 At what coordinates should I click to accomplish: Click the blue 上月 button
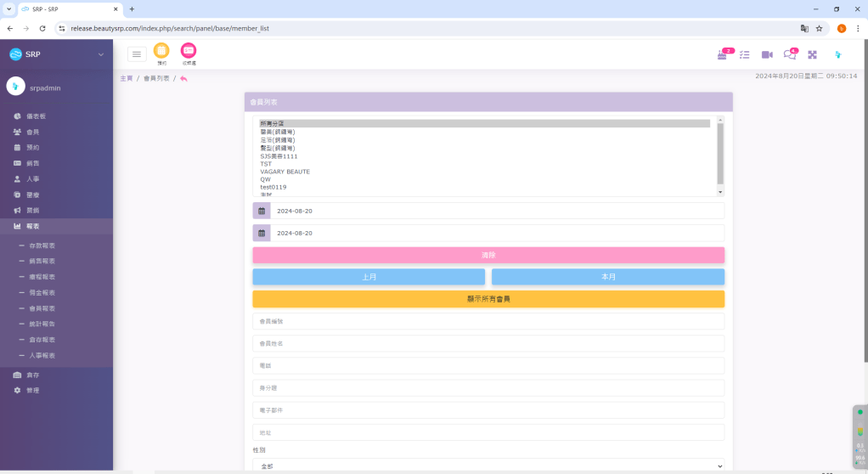pos(369,277)
